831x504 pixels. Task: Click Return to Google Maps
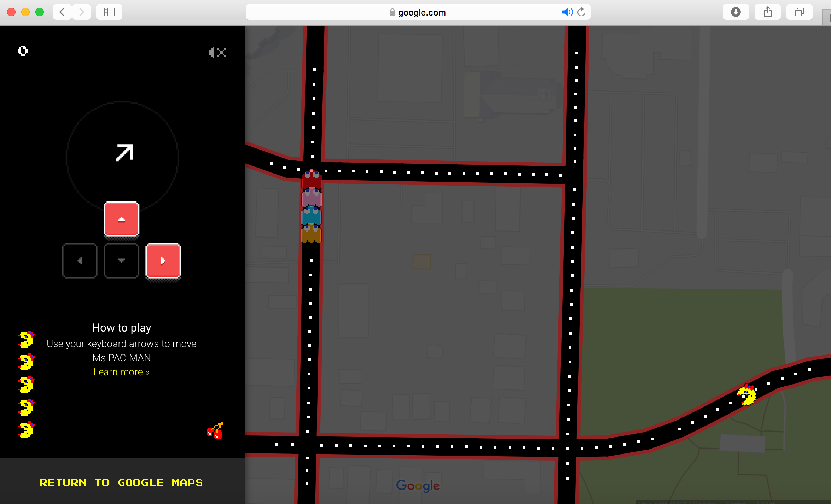[121, 482]
